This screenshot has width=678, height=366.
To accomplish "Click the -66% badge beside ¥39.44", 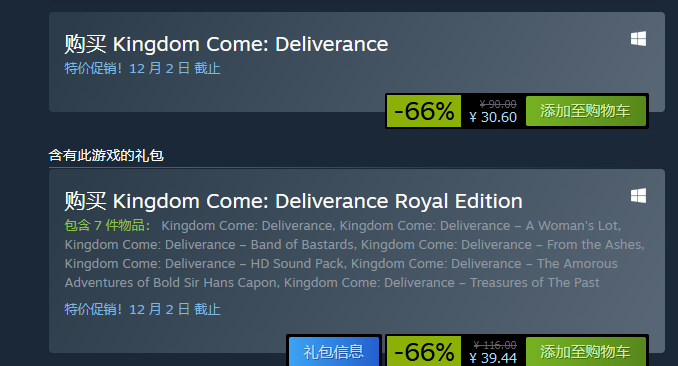I will click(424, 351).
